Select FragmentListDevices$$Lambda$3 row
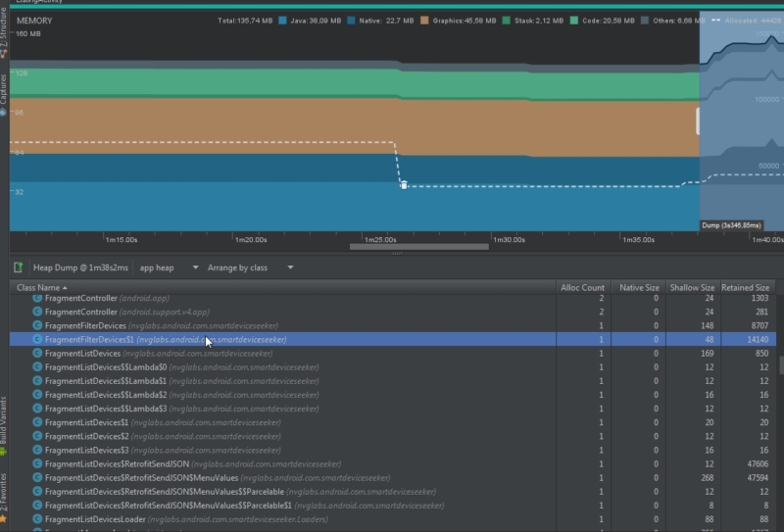This screenshot has width=784, height=532. pyautogui.click(x=393, y=409)
